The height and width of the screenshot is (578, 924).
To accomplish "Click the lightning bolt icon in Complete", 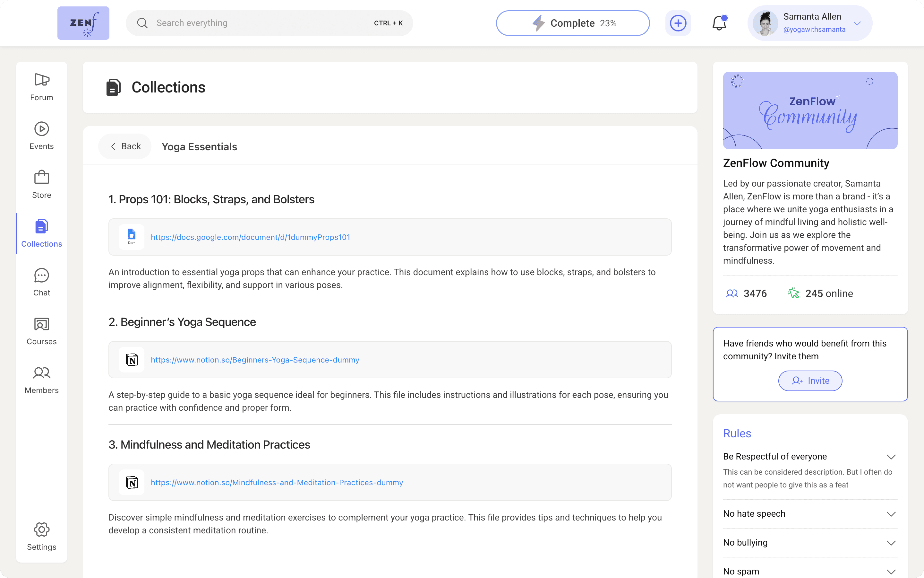I will (539, 23).
